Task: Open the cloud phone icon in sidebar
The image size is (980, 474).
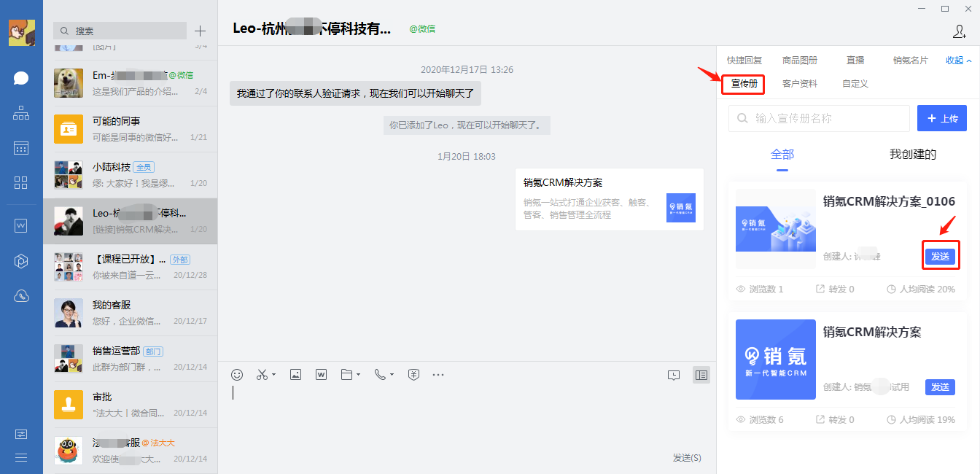Action: 21,296
